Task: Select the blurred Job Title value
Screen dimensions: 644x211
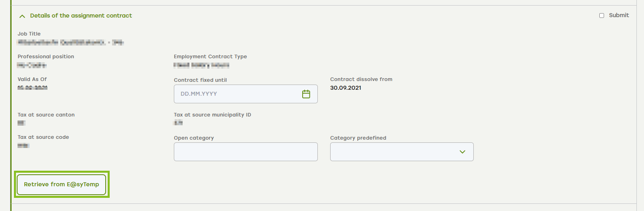Action: tap(71, 42)
